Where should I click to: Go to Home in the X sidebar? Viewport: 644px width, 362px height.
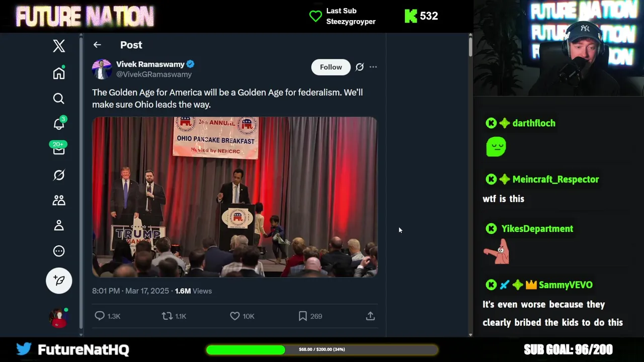pos(59,73)
